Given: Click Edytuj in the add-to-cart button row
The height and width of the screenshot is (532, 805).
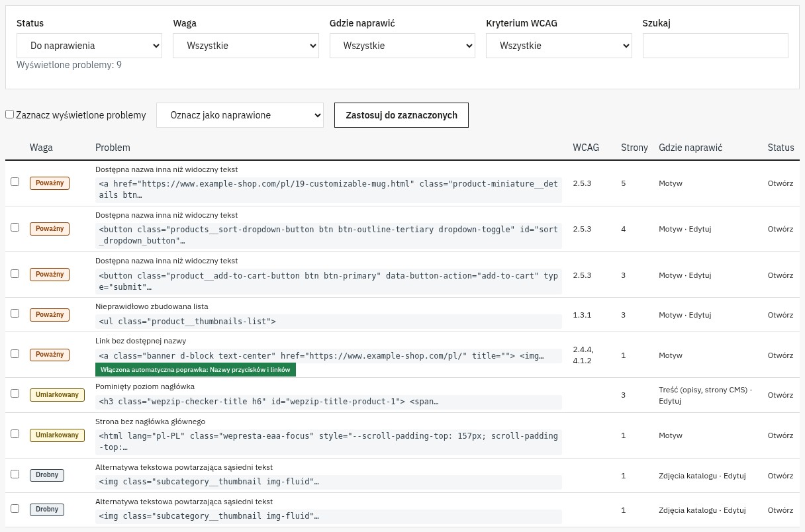Looking at the screenshot, I should pos(700,275).
